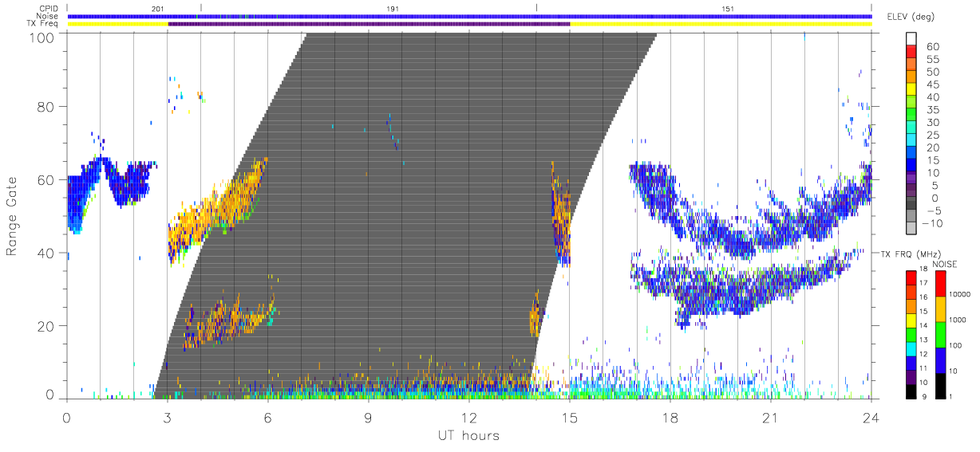This screenshot has width=980, height=452.
Task: Click the -10 label on ELEV colorbar
Action: pos(931,222)
